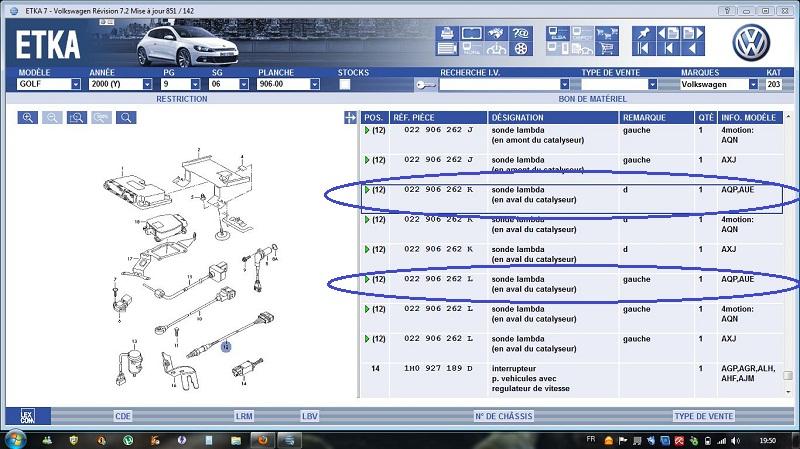Click the parts list scrollbar thumb
This screenshot has height=449, width=800.
[x=788, y=376]
